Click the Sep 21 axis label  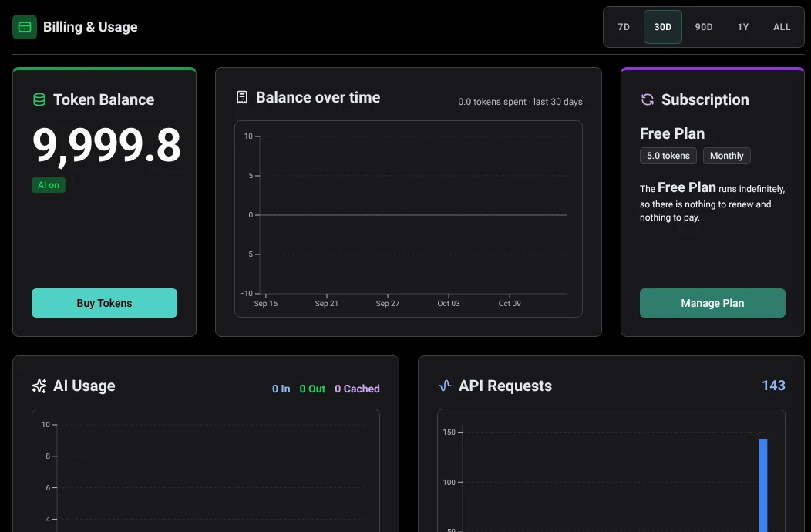click(326, 303)
